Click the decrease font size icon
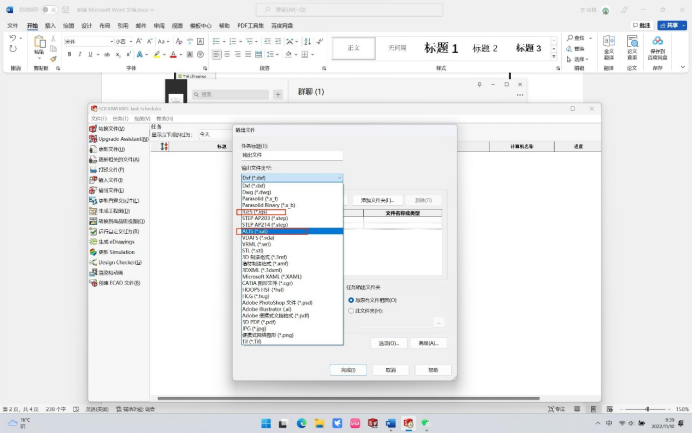The image size is (693, 433). (149, 41)
